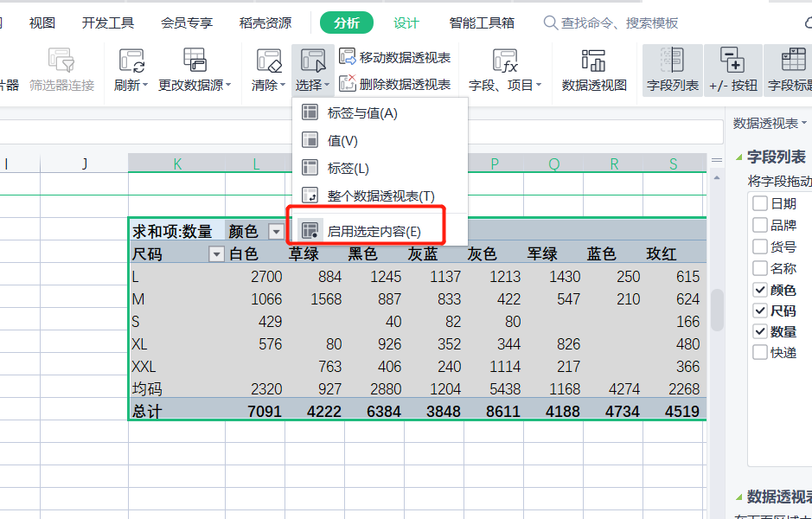
Task: Click the grand total value 8611
Action: point(502,411)
